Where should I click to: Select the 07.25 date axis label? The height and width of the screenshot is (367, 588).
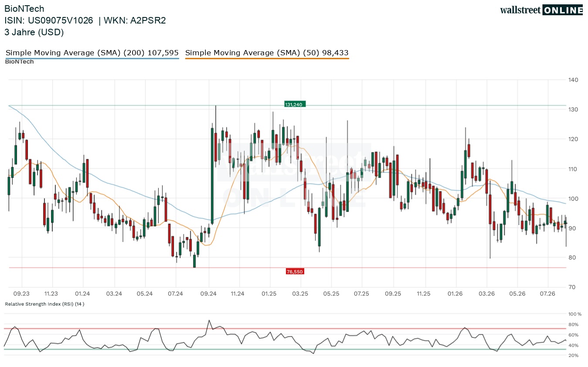click(x=361, y=294)
